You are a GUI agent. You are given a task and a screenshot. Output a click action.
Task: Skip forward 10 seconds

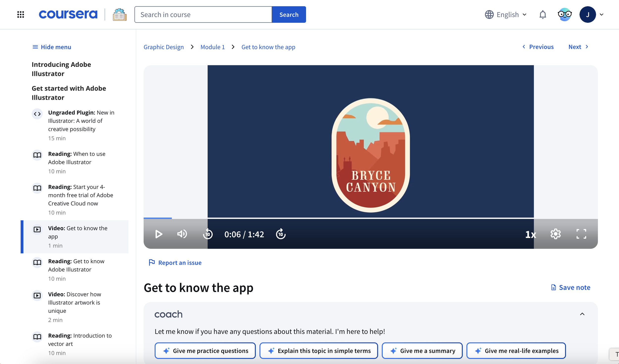[281, 234]
